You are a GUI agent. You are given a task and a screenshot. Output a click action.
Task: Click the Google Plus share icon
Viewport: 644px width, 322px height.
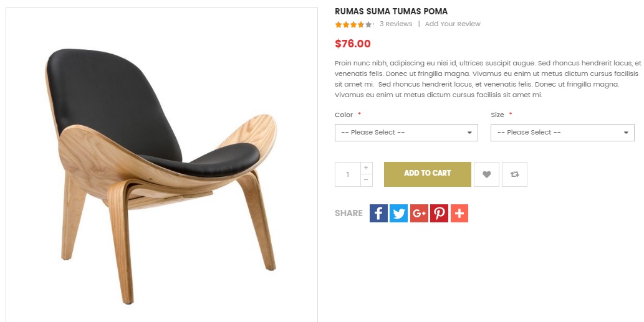point(419,213)
